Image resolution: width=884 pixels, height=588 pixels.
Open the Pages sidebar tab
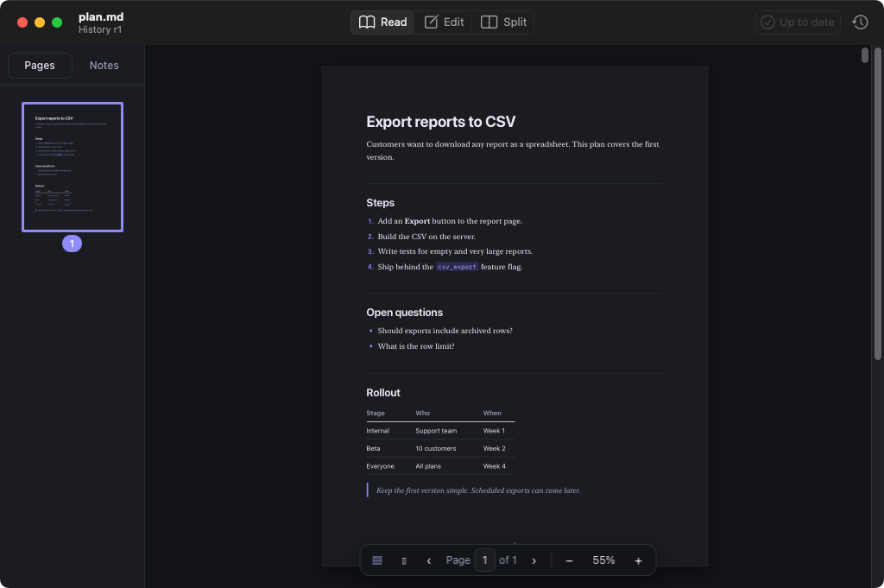point(40,66)
